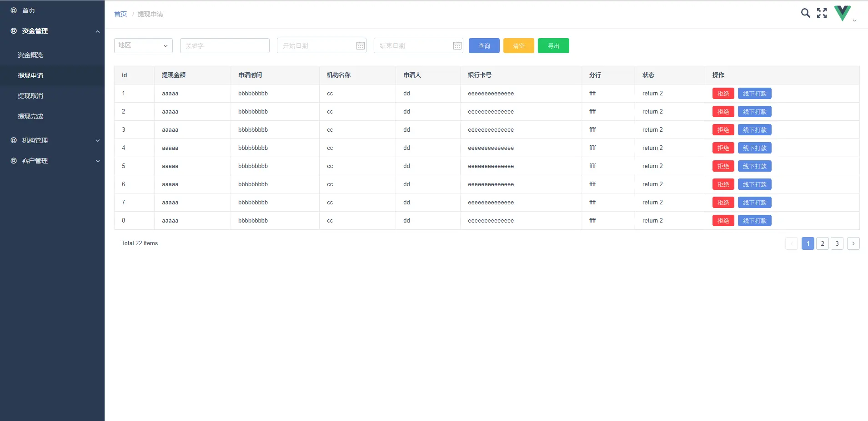This screenshot has width=868, height=421.
Task: Click the 机构管理 sidebar icon
Action: tap(14, 140)
